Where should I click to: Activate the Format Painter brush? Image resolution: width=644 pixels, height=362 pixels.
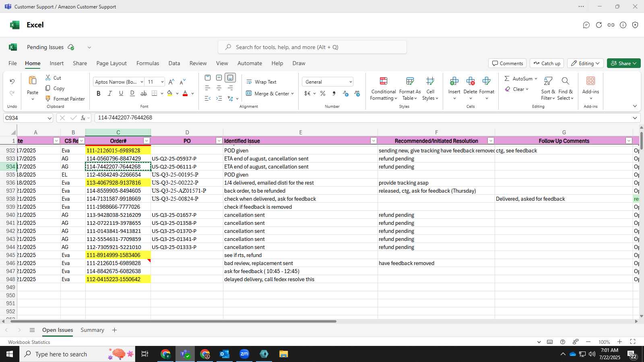[x=48, y=99]
